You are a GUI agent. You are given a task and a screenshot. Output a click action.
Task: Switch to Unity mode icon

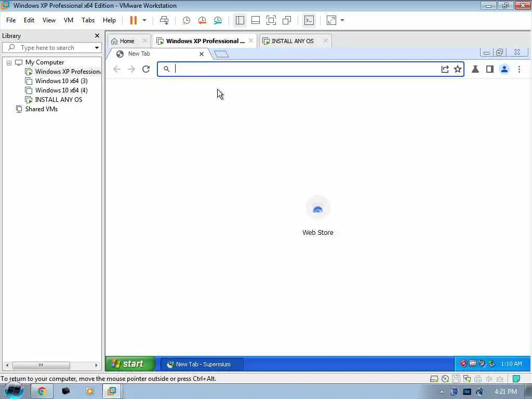(x=287, y=20)
